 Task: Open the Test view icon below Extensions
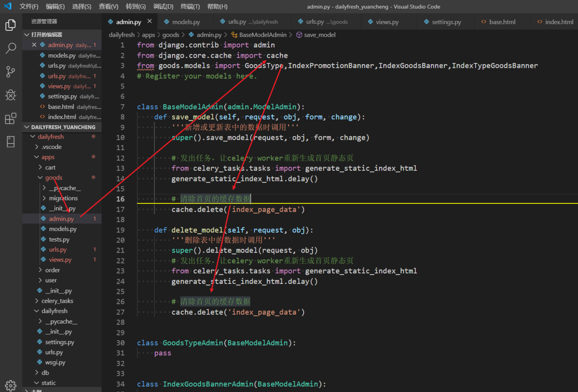click(10, 142)
